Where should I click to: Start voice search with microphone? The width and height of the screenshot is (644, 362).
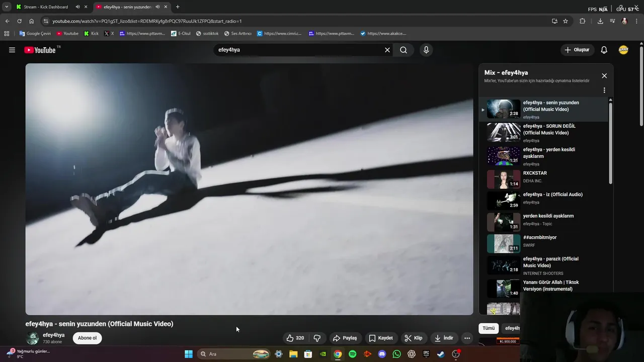pyautogui.click(x=426, y=50)
